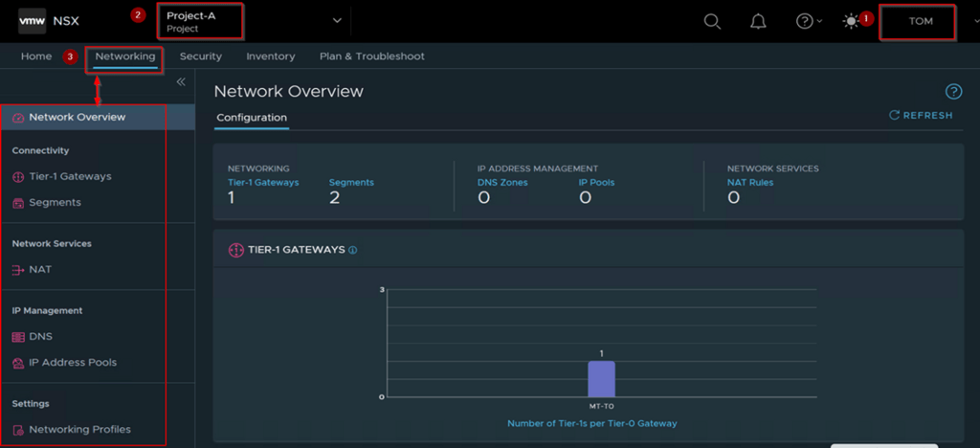Open the Plan & Troubleshoot tab
The image size is (980, 448).
pos(371,56)
